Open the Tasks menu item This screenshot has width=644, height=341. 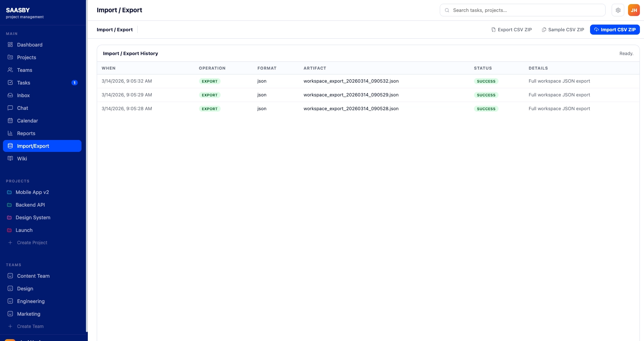tap(24, 83)
